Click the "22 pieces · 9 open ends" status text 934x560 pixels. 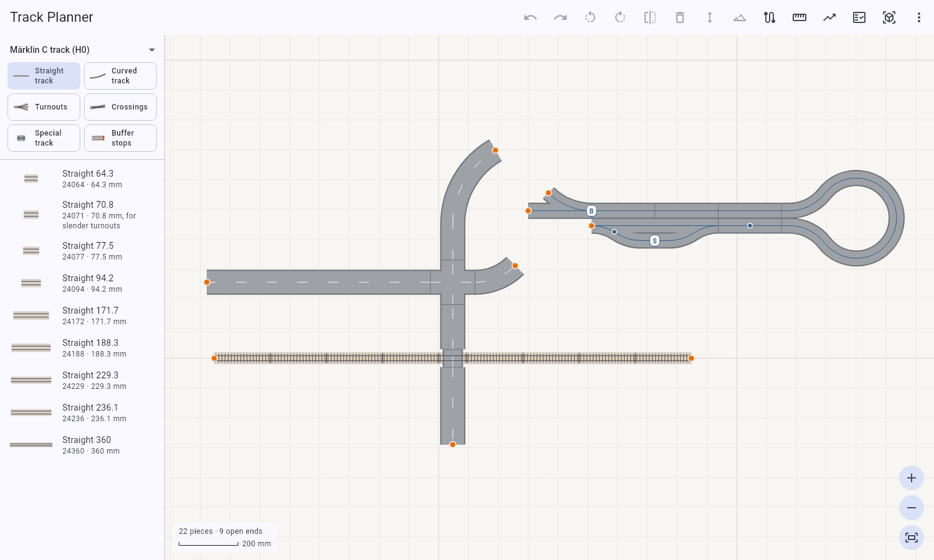pos(220,531)
